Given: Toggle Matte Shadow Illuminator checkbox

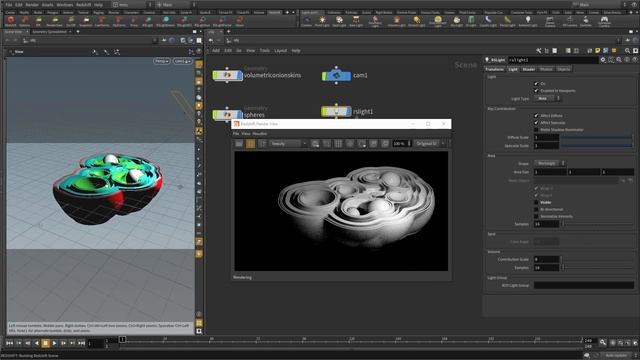Looking at the screenshot, I should [x=536, y=130].
